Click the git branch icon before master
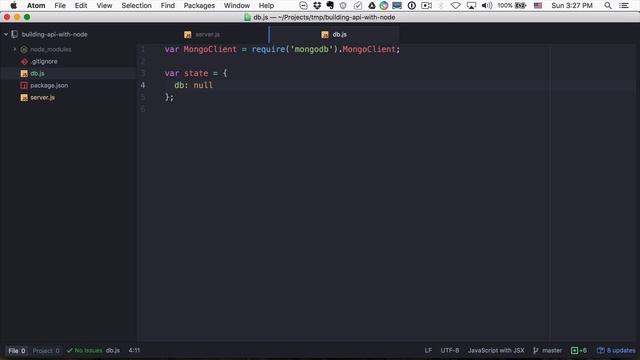Screen dimensions: 640x360 click(x=536, y=350)
